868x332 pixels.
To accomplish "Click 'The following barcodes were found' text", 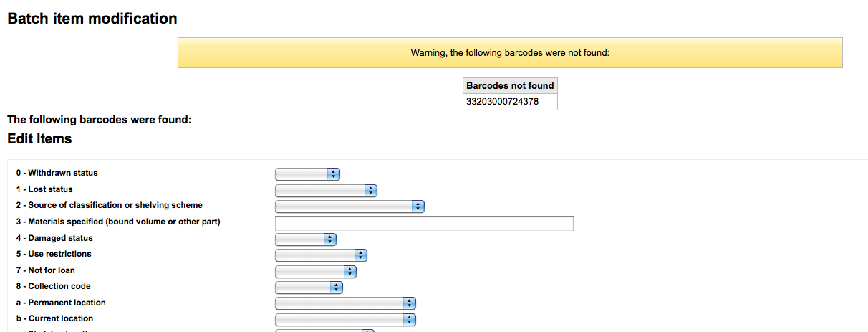I will [x=100, y=120].
